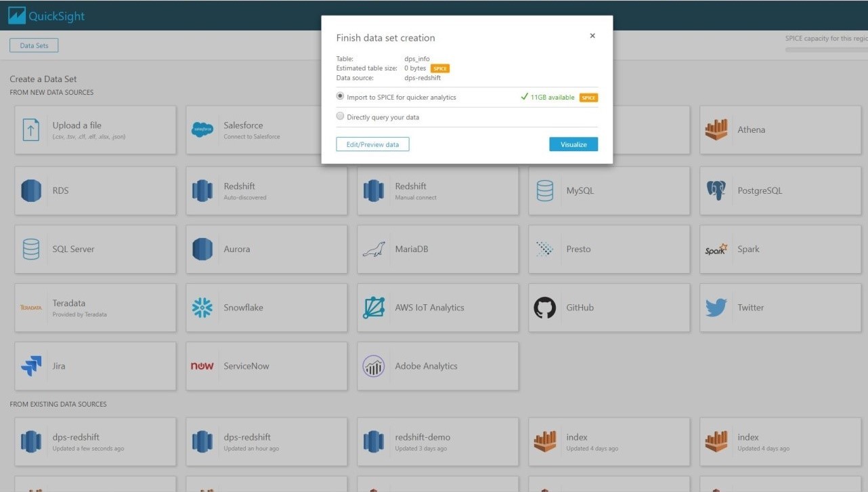868x492 pixels.
Task: Select dps-redshift updated a few seconds ago
Action: 95,442
